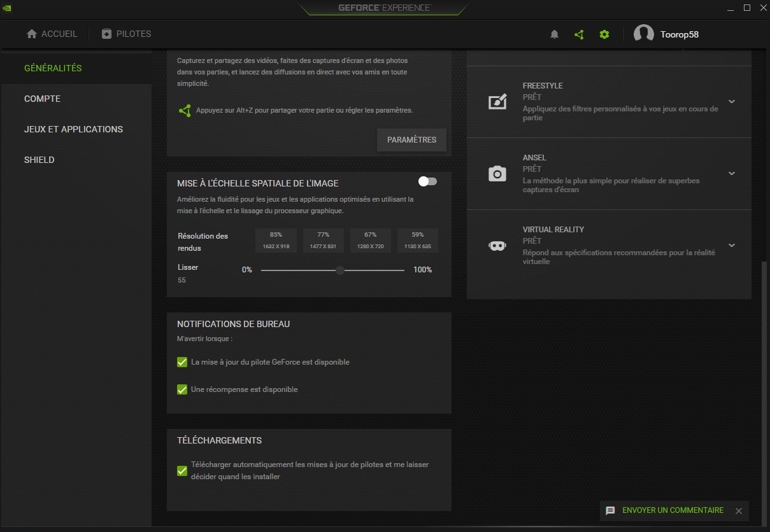Toggle Mise à l'échelle spatiale de l'image switch

pos(427,182)
